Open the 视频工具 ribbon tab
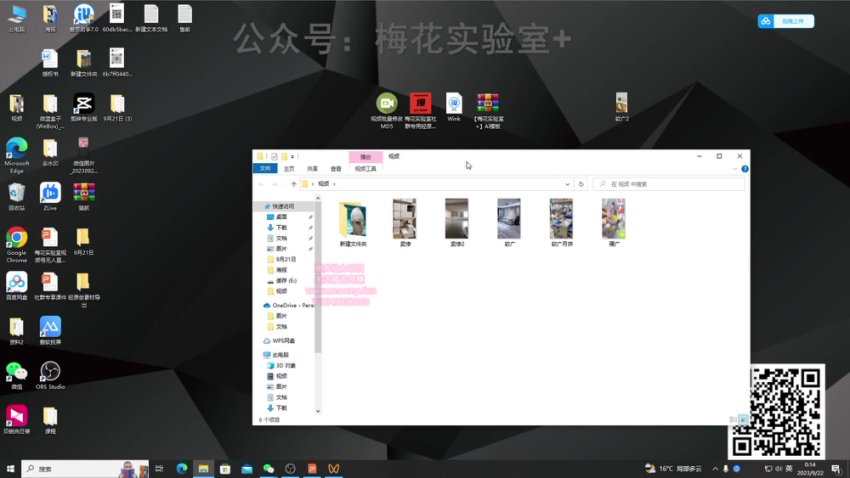Image resolution: width=850 pixels, height=478 pixels. point(366,169)
